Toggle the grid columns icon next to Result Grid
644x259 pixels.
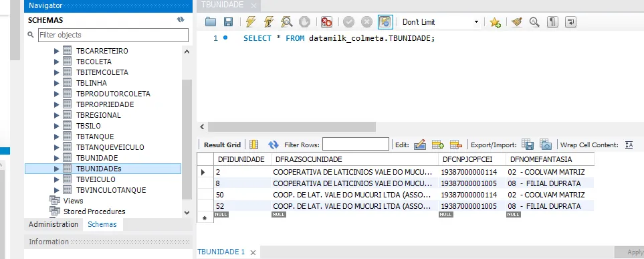click(x=254, y=145)
